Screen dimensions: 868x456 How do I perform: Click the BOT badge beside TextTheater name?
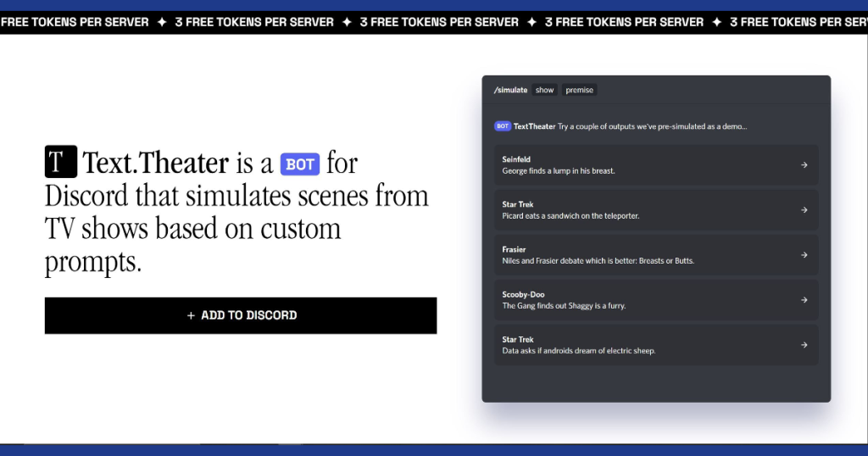[503, 126]
